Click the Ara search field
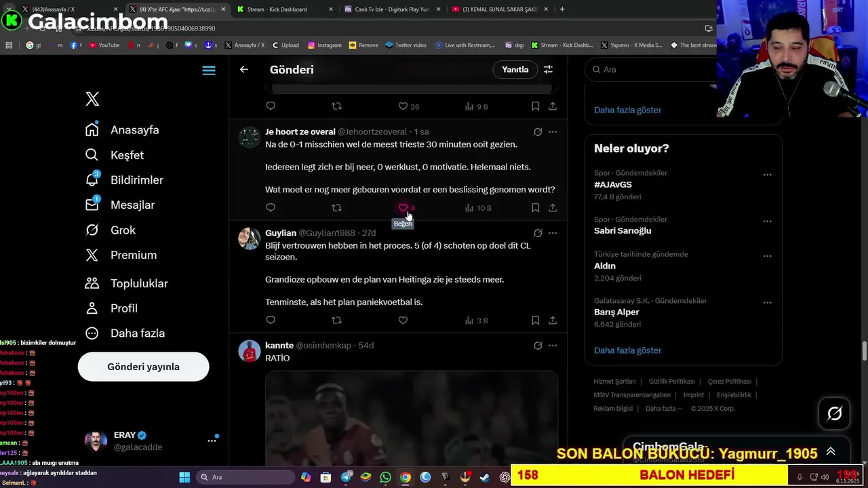868x488 pixels. click(x=651, y=69)
